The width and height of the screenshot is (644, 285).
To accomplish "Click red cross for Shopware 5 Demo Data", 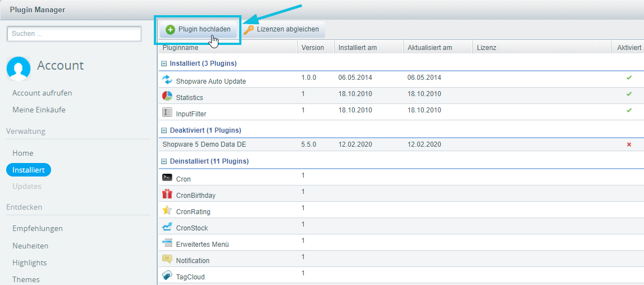I will click(x=629, y=144).
